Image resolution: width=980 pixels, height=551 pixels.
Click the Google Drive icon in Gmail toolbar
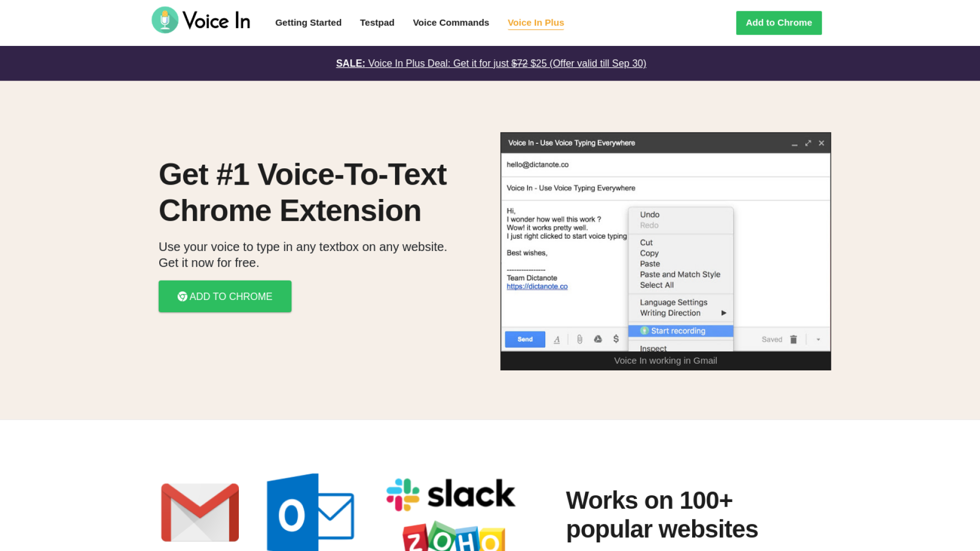(598, 339)
